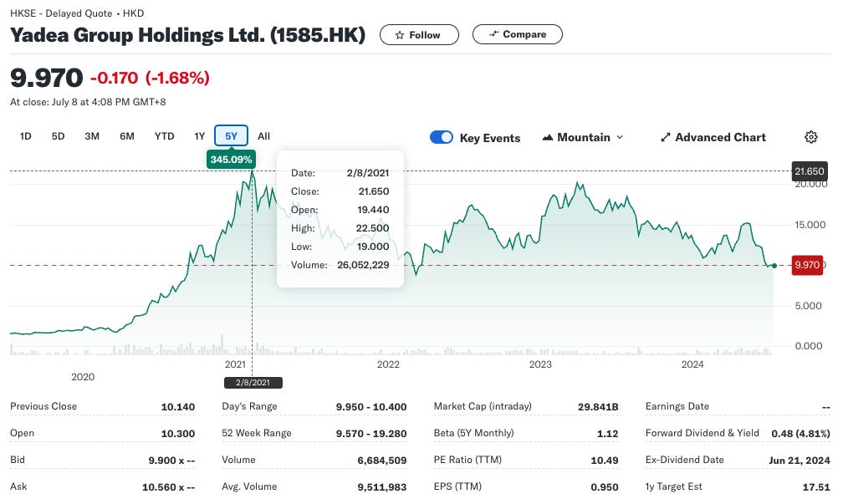Viewport: 843px width, 504px height.
Task: Switch to the 6M range
Action: [127, 136]
